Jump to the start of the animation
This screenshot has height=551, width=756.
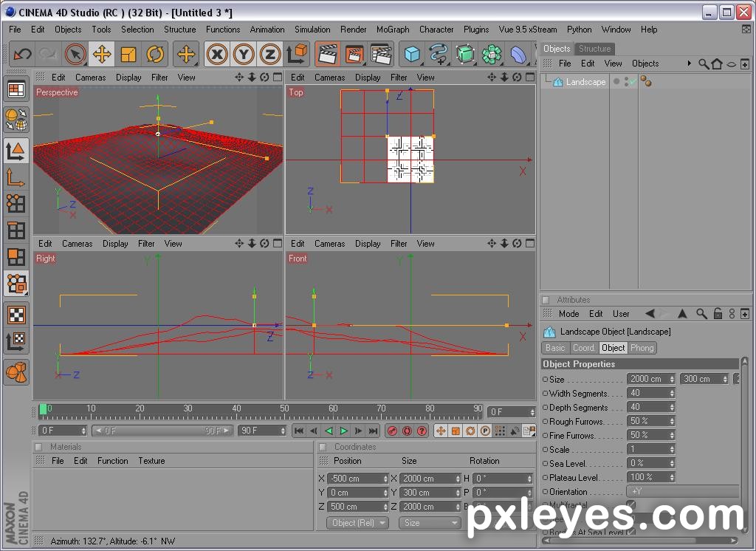(x=299, y=431)
